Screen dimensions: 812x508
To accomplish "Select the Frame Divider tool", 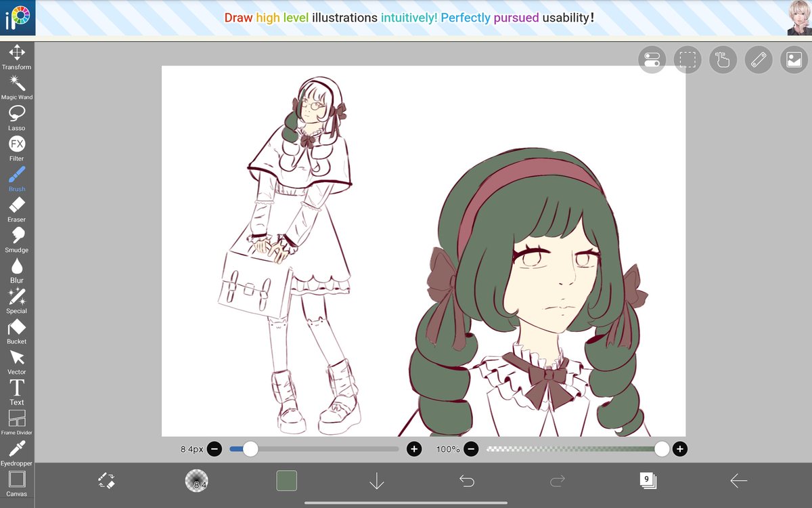I will [x=16, y=423].
